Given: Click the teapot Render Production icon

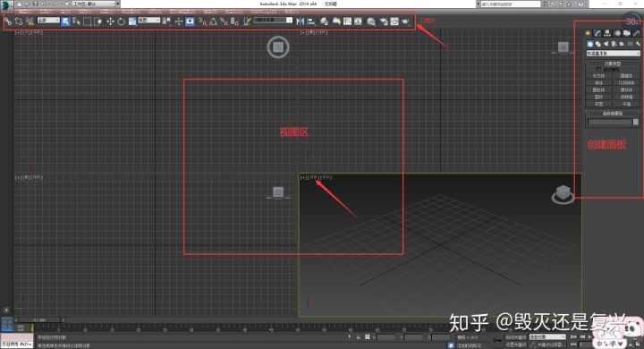Looking at the screenshot, I should point(405,21).
